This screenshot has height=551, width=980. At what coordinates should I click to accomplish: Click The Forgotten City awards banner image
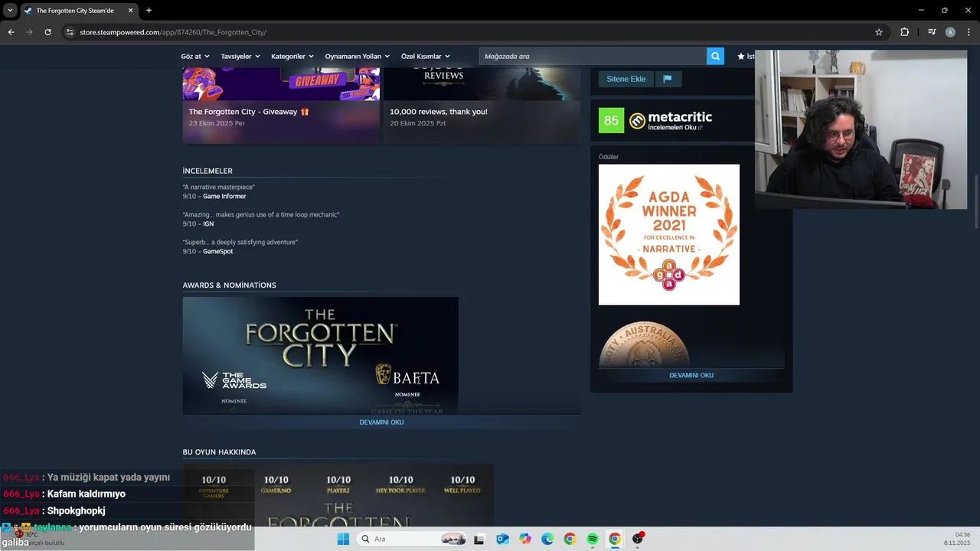click(320, 356)
